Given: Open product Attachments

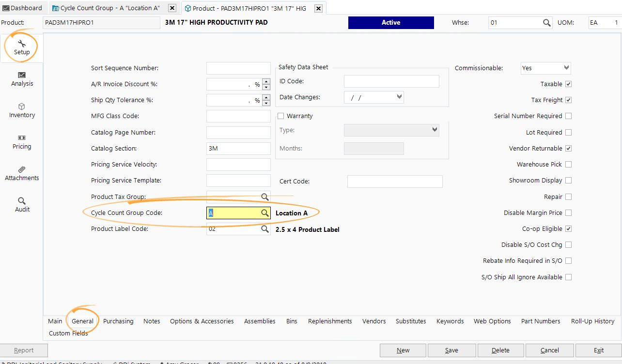Looking at the screenshot, I should click(x=21, y=173).
